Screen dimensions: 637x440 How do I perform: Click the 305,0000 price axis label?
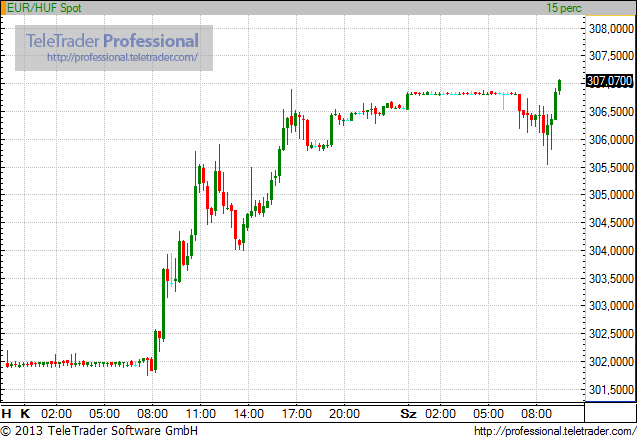pyautogui.click(x=611, y=195)
